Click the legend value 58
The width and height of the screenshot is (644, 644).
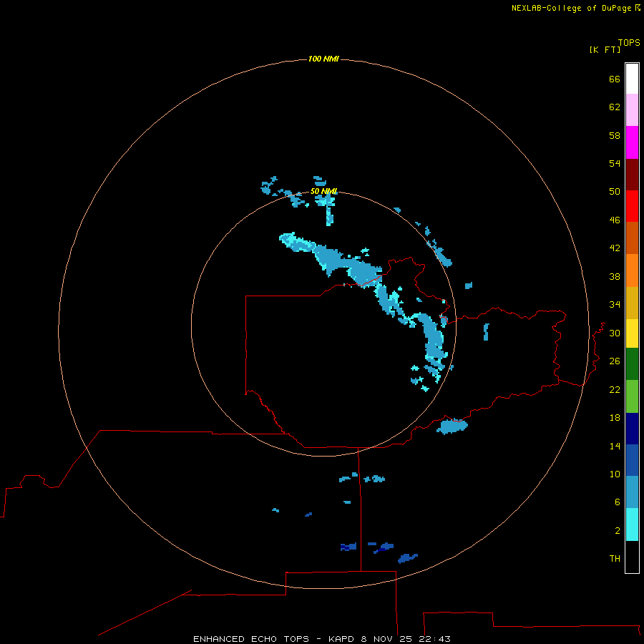(x=615, y=135)
